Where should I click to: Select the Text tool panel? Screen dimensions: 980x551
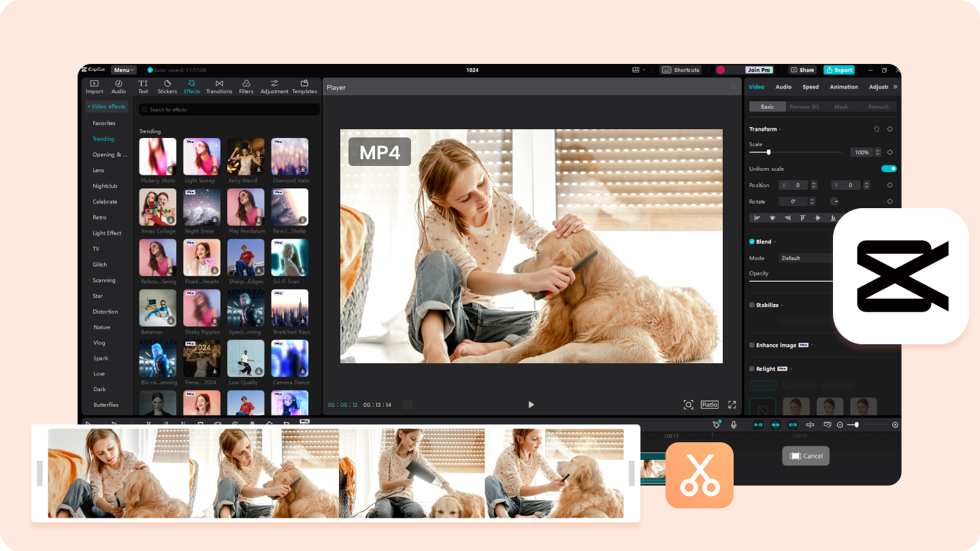point(143,87)
